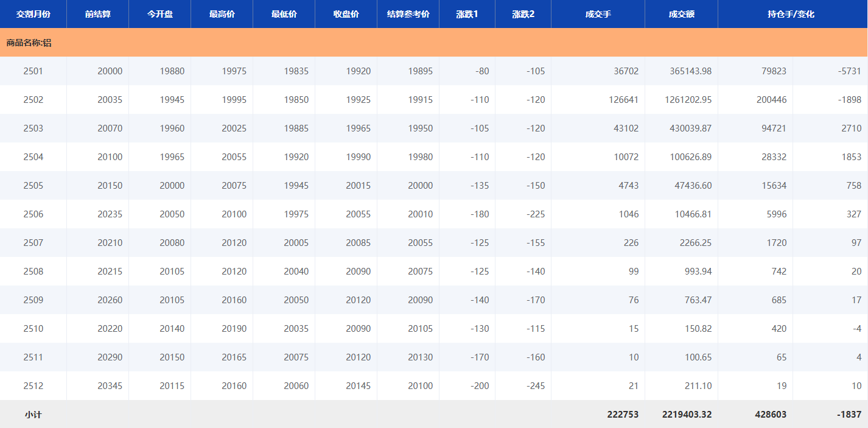Select the 涨跌1 column header
The width and height of the screenshot is (868, 428).
tap(467, 14)
